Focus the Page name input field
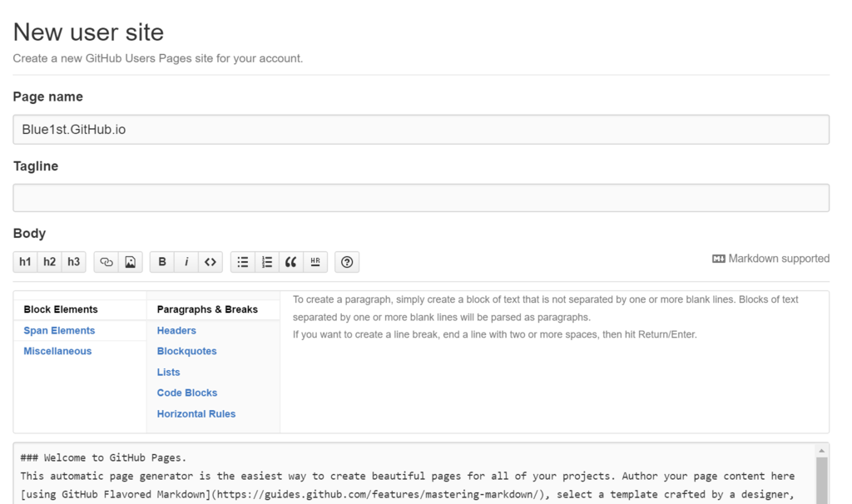This screenshot has height=504, width=852. [421, 129]
